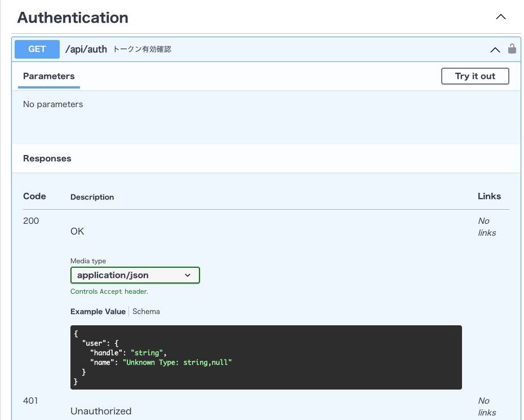Click No links in the 200 row
The image size is (524, 420).
pyautogui.click(x=487, y=227)
